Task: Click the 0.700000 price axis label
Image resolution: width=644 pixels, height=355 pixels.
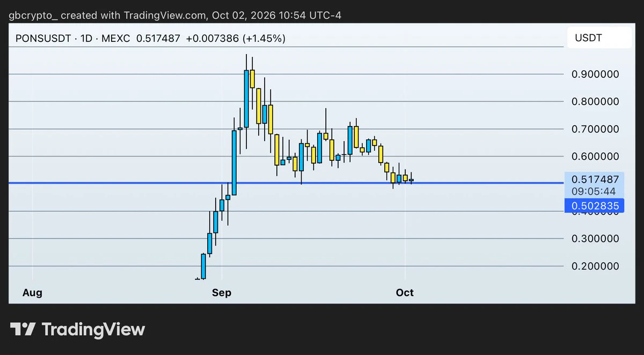Action: click(x=594, y=129)
